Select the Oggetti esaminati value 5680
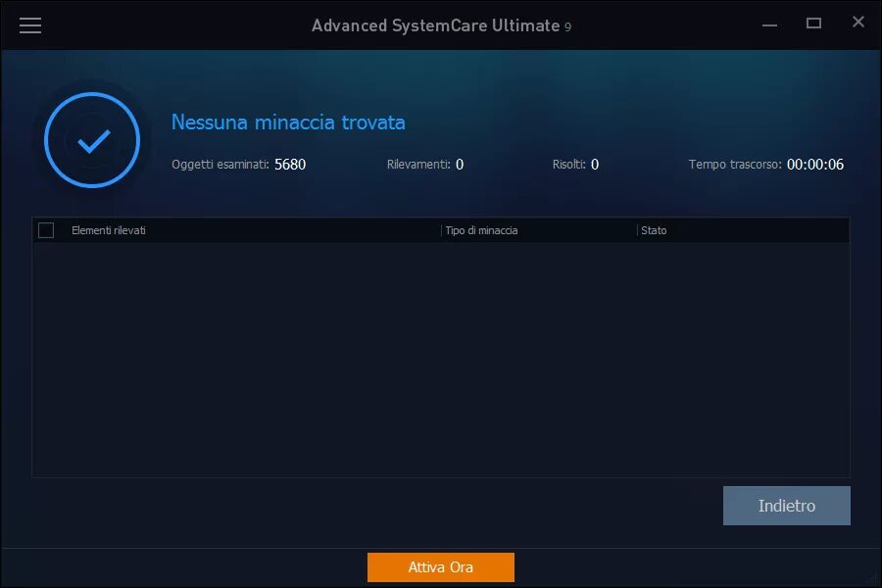The image size is (882, 588). click(x=290, y=165)
